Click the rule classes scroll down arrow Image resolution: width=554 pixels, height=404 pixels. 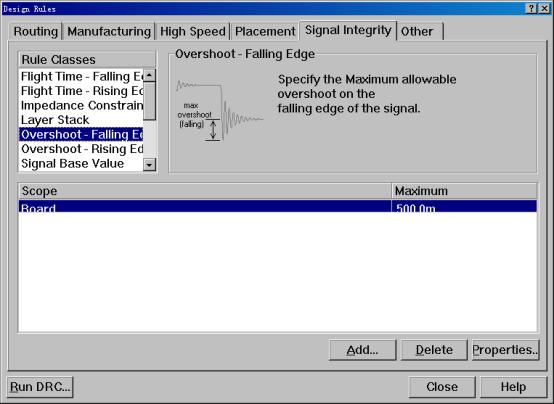pos(149,165)
